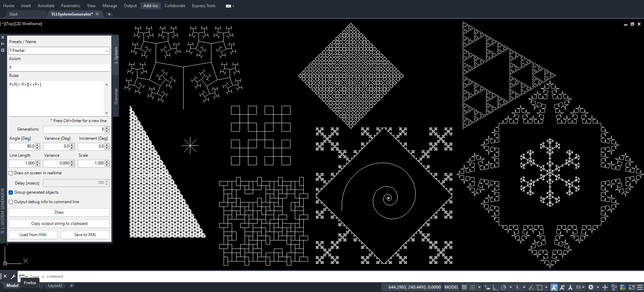Open status bar customization menu icon
The height and width of the screenshot is (292, 644).
coord(640,287)
